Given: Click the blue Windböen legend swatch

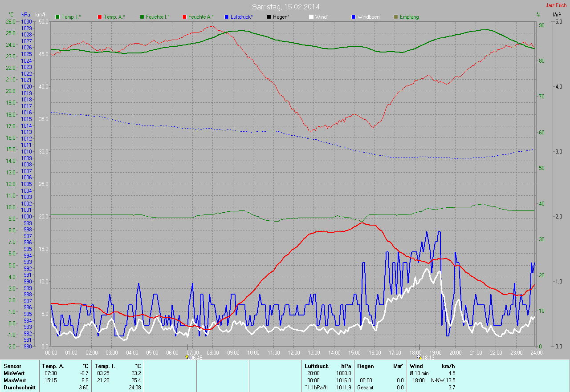Looking at the screenshot, I should tap(354, 17).
